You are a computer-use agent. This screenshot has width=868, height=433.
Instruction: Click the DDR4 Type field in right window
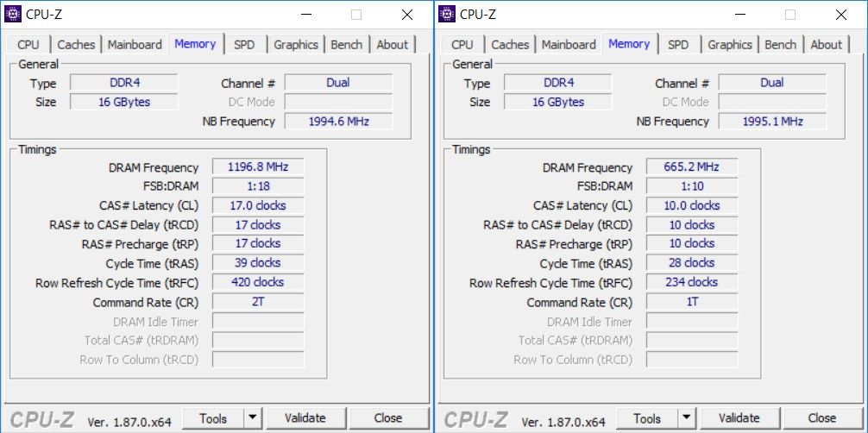[558, 83]
